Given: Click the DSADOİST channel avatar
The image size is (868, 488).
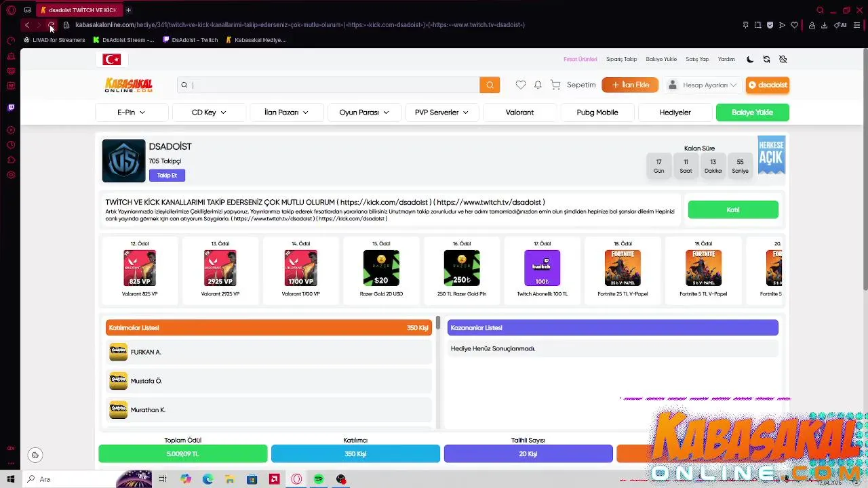Looking at the screenshot, I should (123, 161).
